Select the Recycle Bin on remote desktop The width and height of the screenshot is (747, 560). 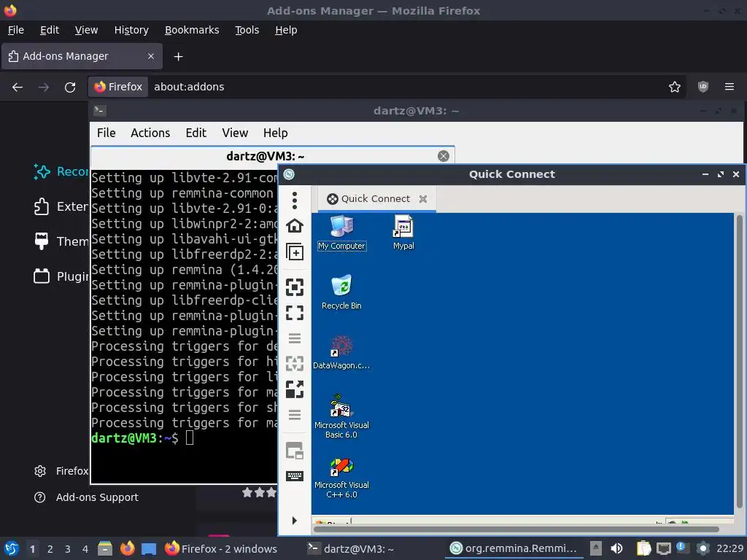(341, 292)
